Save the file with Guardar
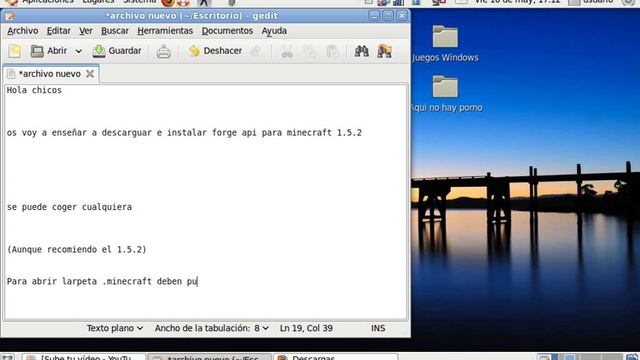Viewport: 640px width, 360px height. (117, 51)
